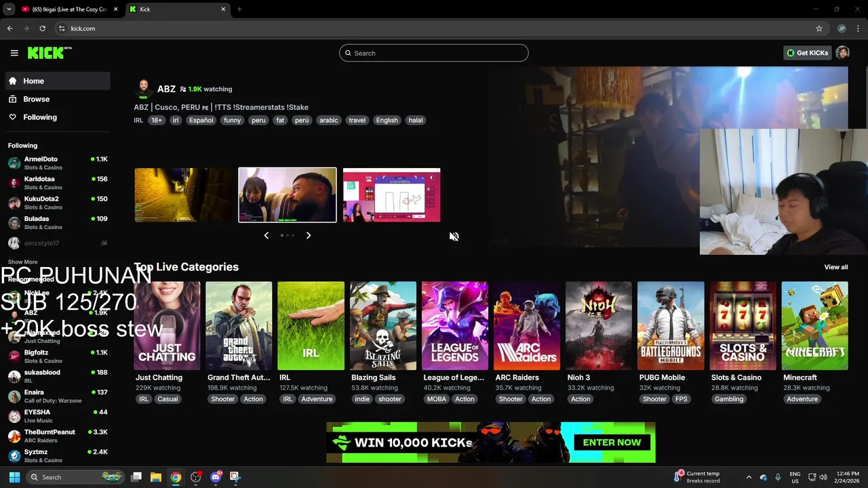Open Discord from the taskbar

[x=216, y=477]
